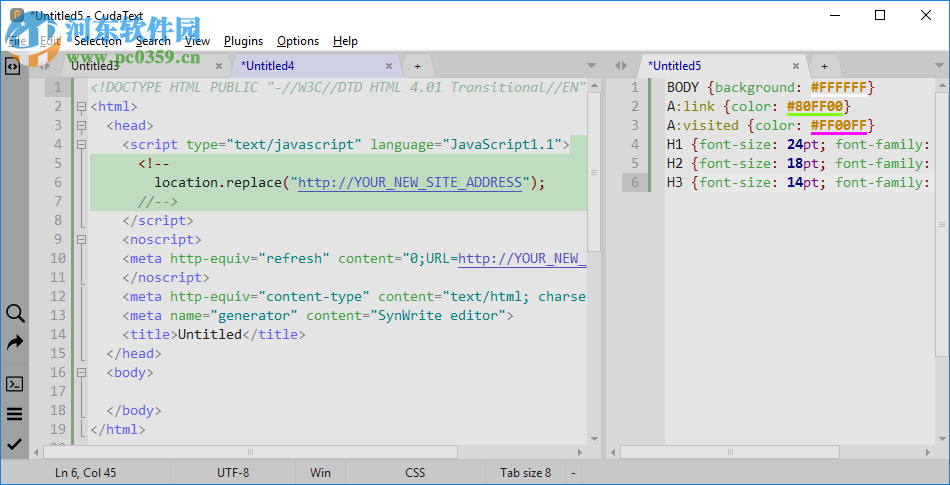This screenshot has height=485, width=950.
Task: Click line number 6 in right editor gutter
Action: 634,183
